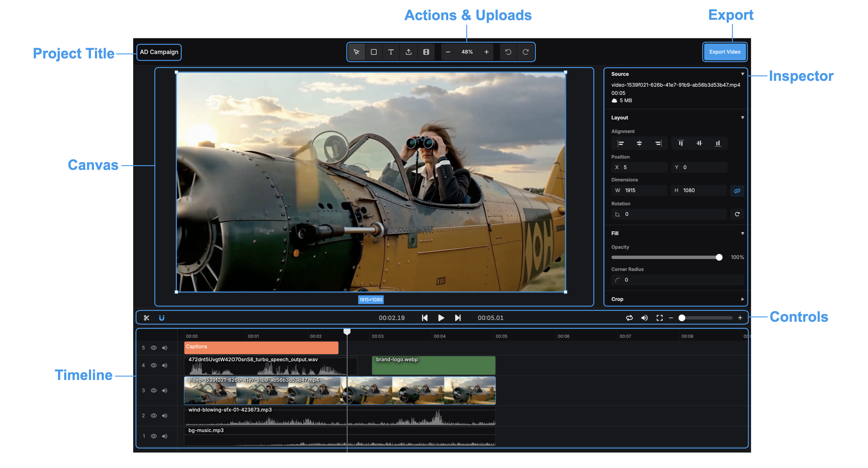Image resolution: width=868 pixels, height=468 pixels.
Task: Open the upload media button
Action: pos(408,52)
